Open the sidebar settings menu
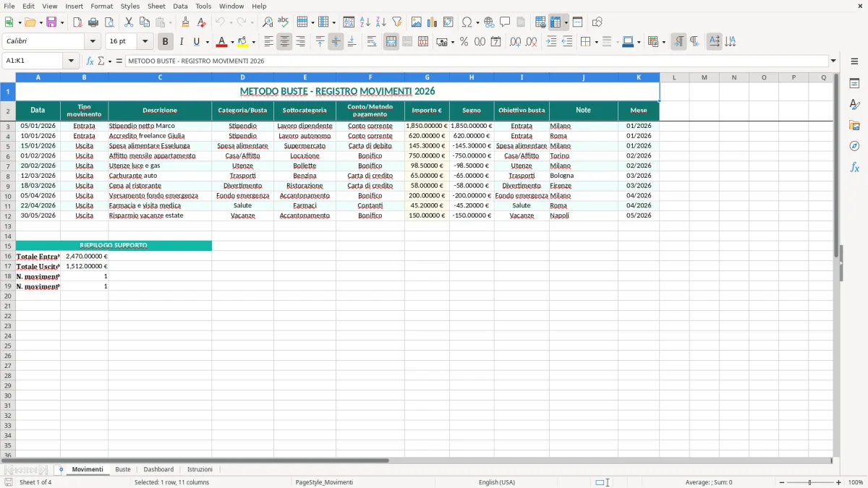Screen dimensions: 868x488 point(854,61)
